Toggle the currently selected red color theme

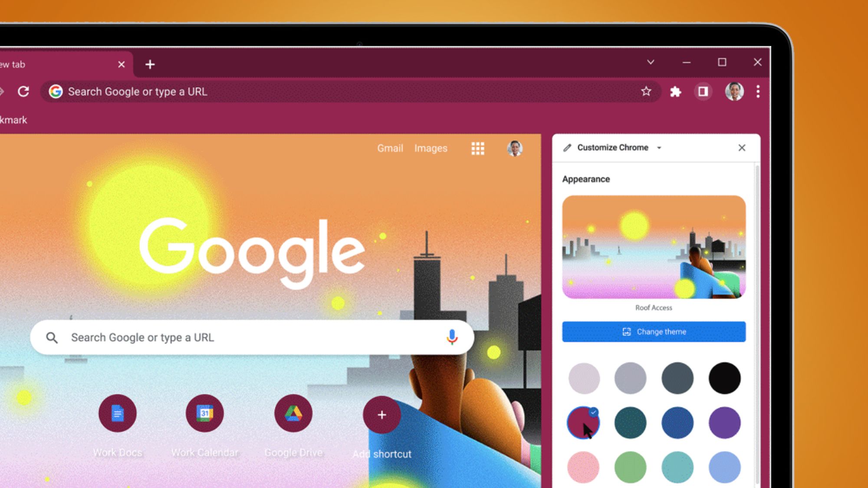583,422
